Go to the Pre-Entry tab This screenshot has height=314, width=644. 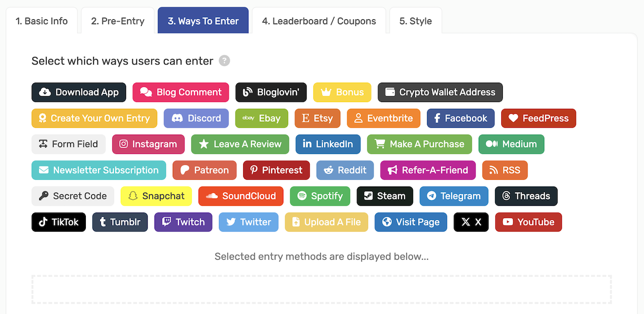pyautogui.click(x=118, y=20)
